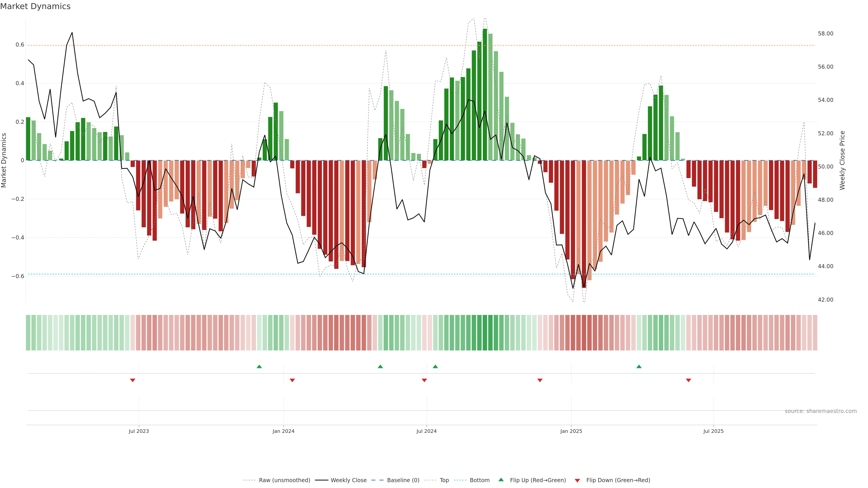Click the Jan 2025 x-axis label

[x=571, y=431]
